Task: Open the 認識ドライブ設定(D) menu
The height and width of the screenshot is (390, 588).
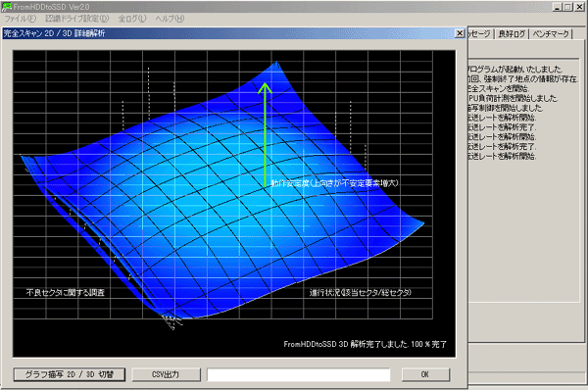Action: (x=76, y=19)
